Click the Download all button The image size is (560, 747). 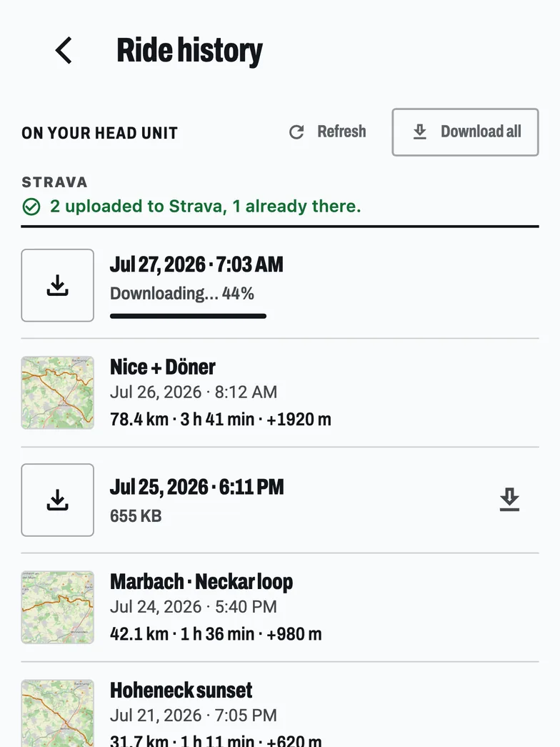[465, 132]
